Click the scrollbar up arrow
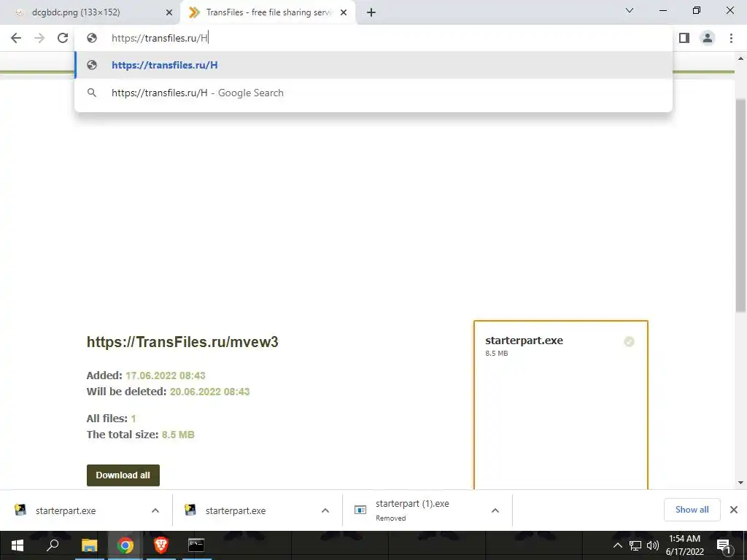Image resolution: width=747 pixels, height=560 pixels. tap(740, 58)
